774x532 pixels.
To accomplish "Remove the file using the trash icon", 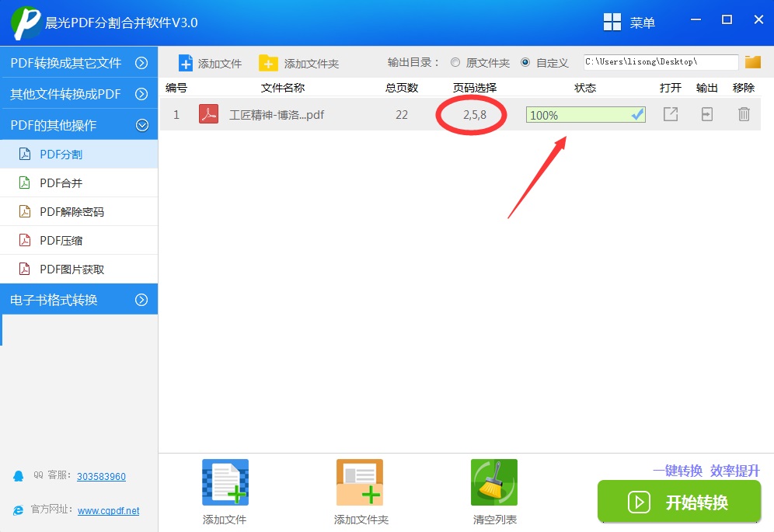I will (744, 114).
